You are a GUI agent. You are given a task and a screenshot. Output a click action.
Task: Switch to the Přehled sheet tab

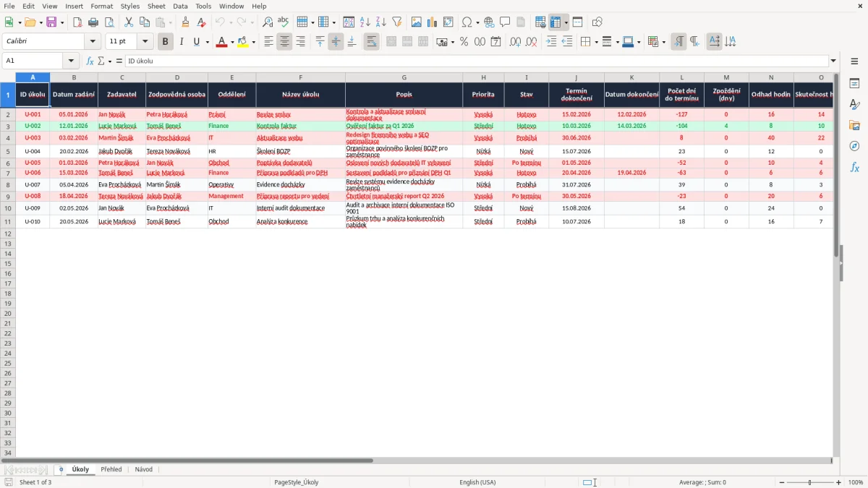coord(111,469)
